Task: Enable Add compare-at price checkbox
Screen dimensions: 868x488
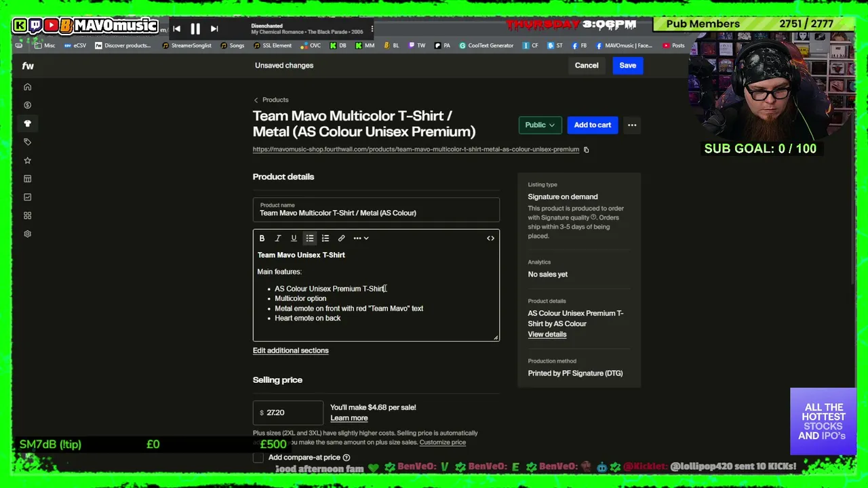Action: click(x=258, y=457)
